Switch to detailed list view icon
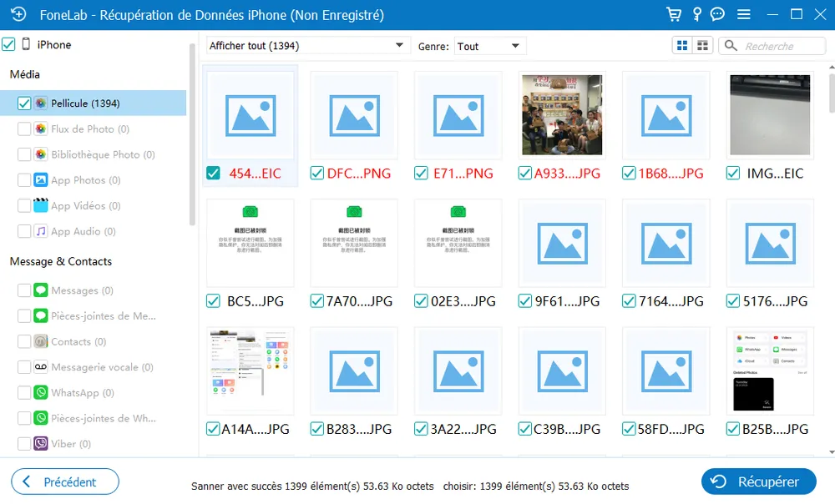 click(702, 46)
